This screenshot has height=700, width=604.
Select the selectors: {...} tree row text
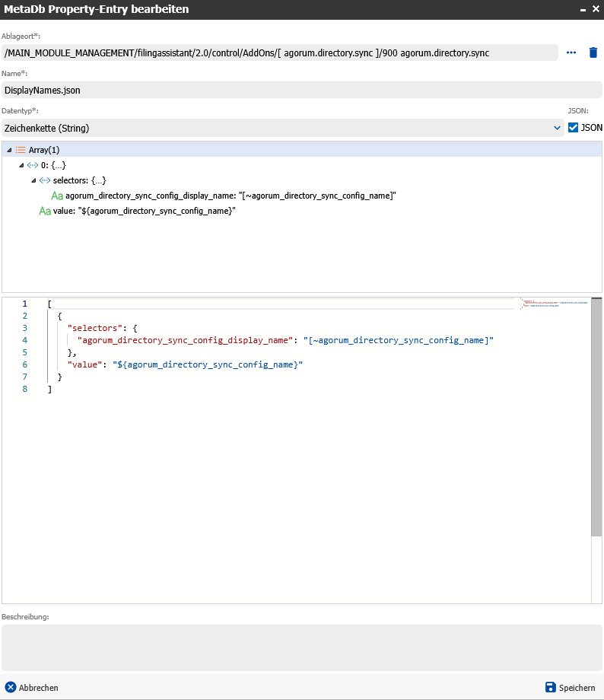[79, 180]
